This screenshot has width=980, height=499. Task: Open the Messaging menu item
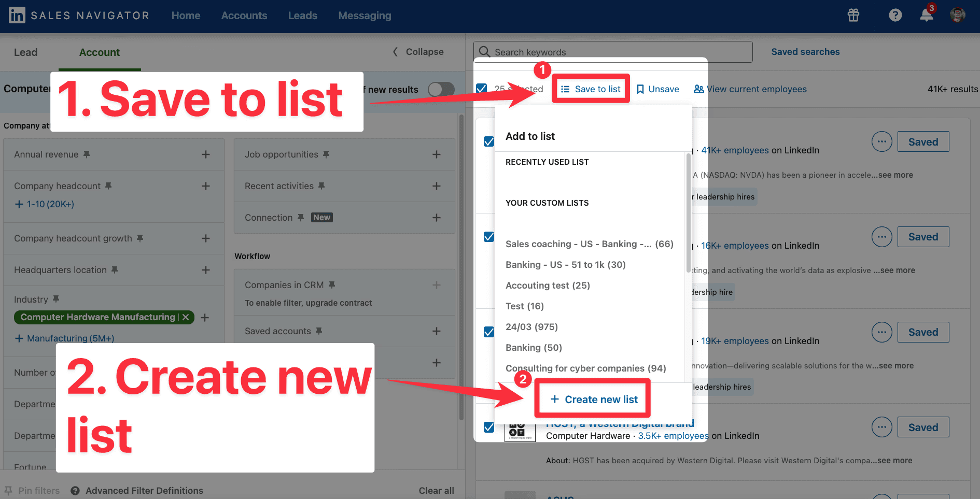coord(365,16)
